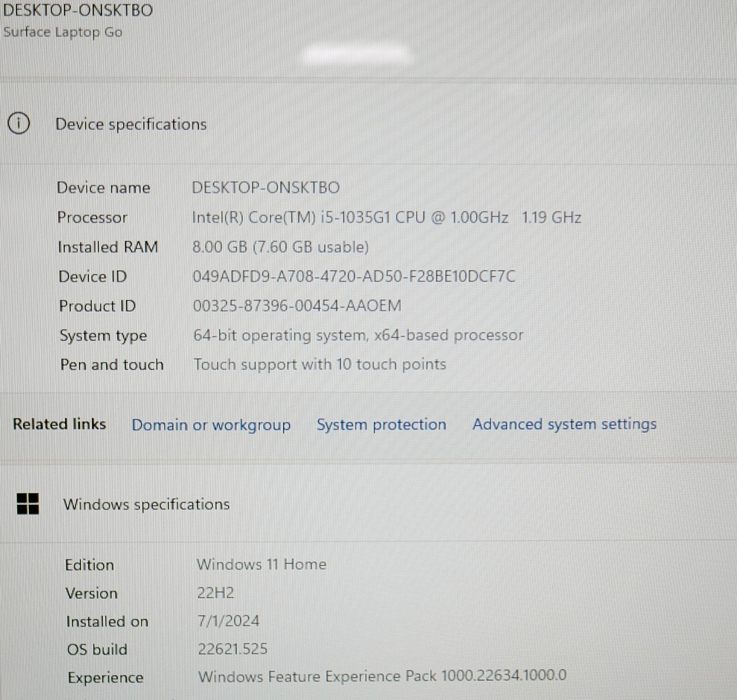Click the Version label
The width and height of the screenshot is (737, 700).
pos(91,594)
